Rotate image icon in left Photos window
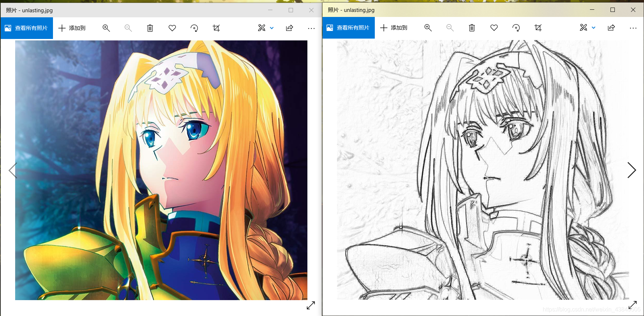 point(194,28)
